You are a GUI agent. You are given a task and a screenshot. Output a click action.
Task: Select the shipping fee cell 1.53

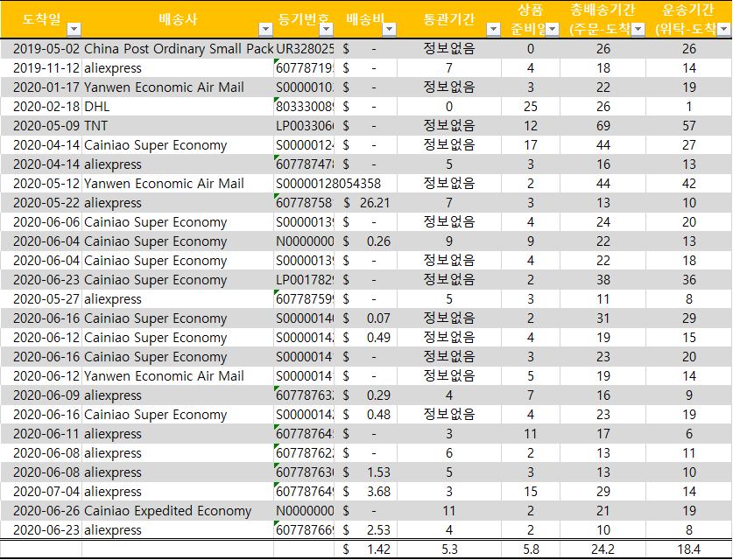click(366, 472)
